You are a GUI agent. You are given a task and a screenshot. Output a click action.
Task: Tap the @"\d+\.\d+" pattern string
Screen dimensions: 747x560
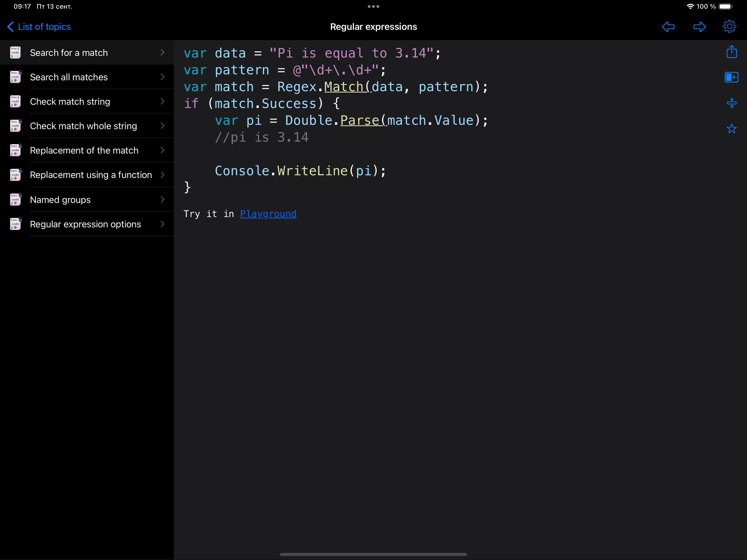[x=336, y=70]
